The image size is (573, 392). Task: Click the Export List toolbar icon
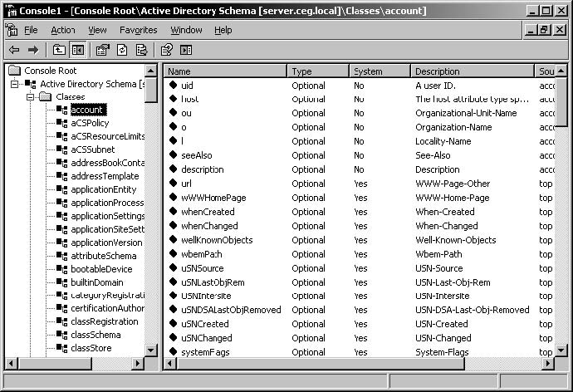click(141, 50)
